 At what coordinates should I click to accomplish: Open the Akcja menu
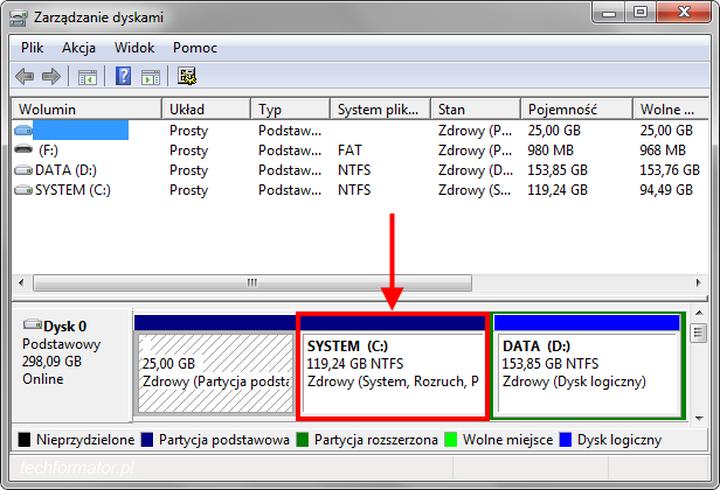point(78,47)
